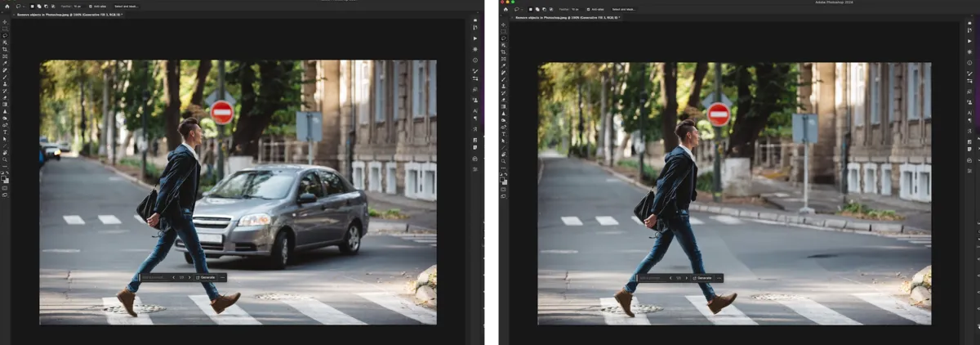Select the Crop tool in the car-photo window
Viewport: 980px width, 345px height.
(x=5, y=50)
